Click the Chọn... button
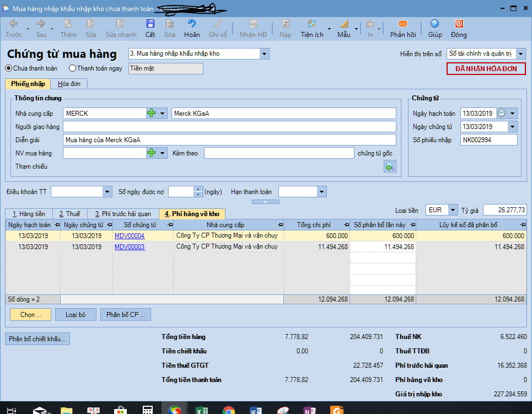Viewport: 532px width, 414px height. pos(30,315)
